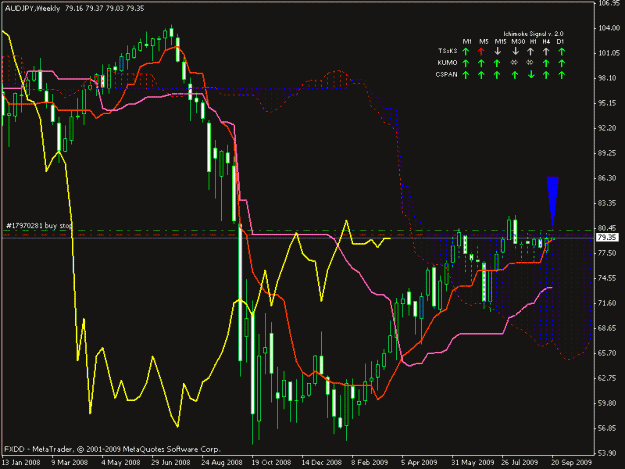Click the KUMO M5 green up arrow
This screenshot has width=625, height=469.
(x=481, y=63)
